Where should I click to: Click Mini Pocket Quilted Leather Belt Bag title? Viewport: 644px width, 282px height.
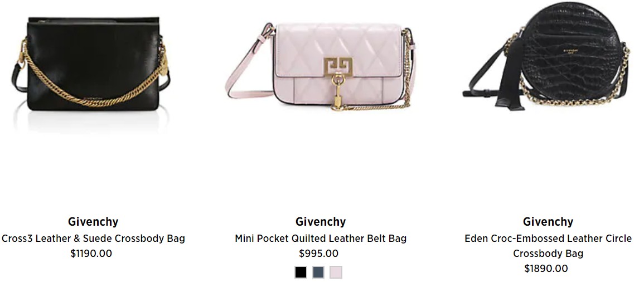[321, 238]
